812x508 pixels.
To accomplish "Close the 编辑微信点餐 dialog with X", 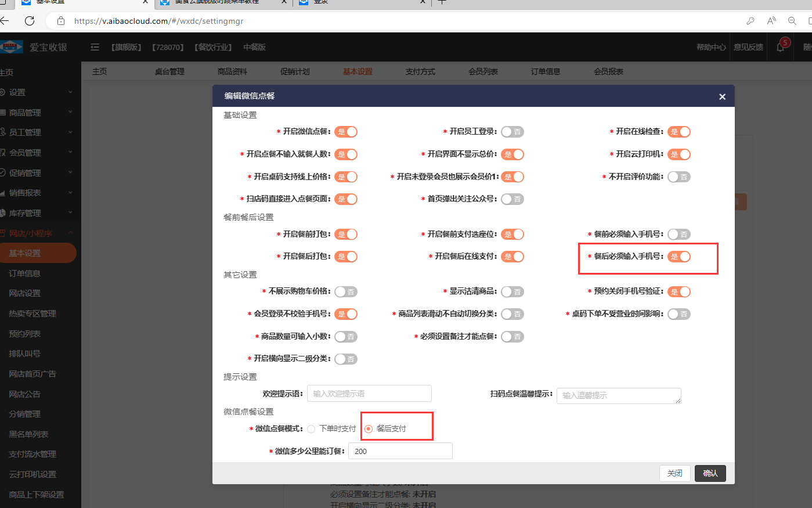I will click(x=722, y=96).
